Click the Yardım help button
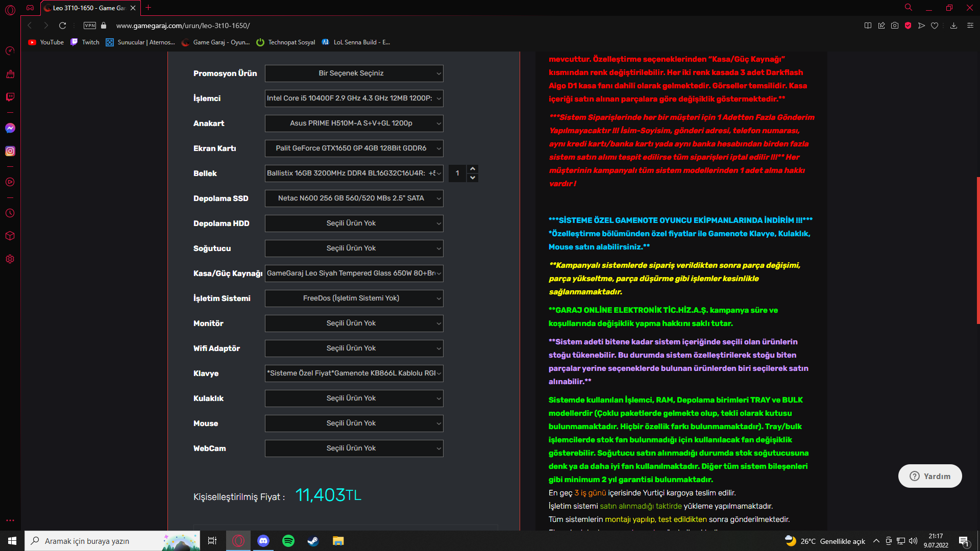The height and width of the screenshot is (551, 980). tap(930, 476)
